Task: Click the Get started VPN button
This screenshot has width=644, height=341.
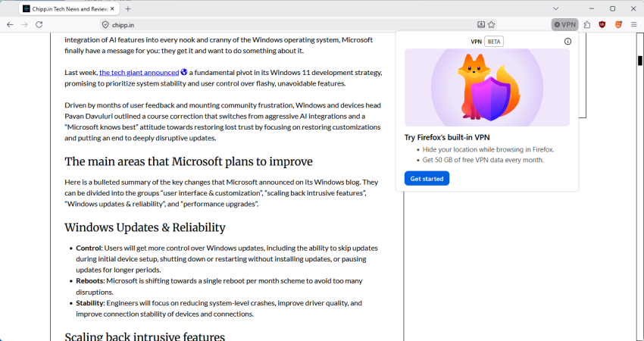Action: [x=427, y=179]
